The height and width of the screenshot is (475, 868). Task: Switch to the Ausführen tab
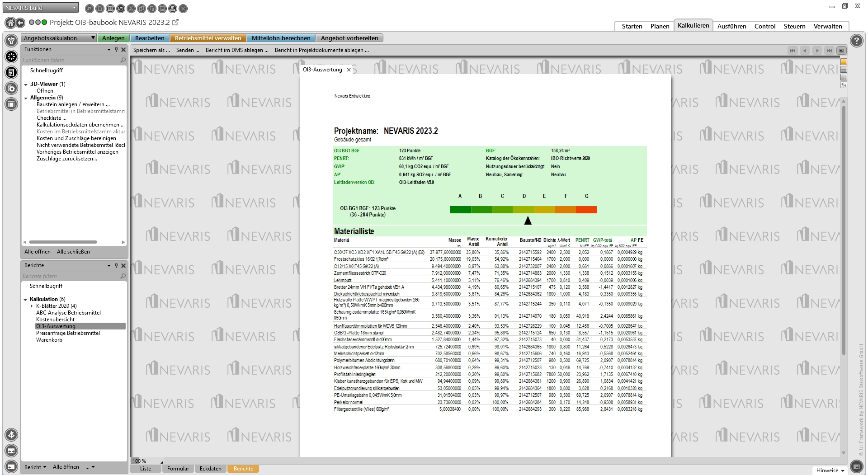click(x=731, y=26)
